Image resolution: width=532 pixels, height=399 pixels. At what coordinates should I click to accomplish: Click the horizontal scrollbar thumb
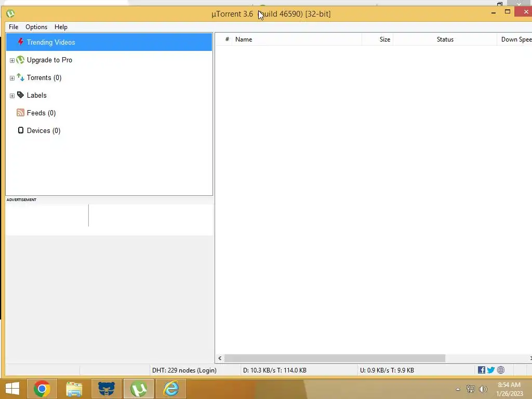tap(335, 358)
